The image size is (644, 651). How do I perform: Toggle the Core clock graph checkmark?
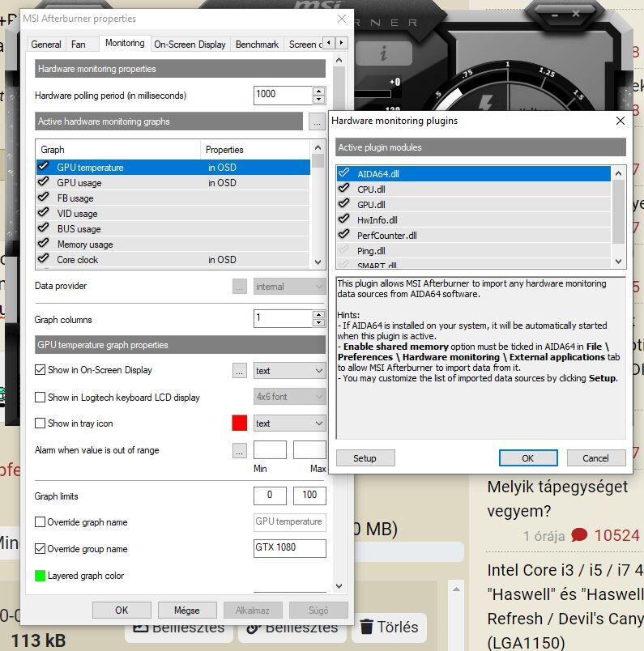point(43,258)
